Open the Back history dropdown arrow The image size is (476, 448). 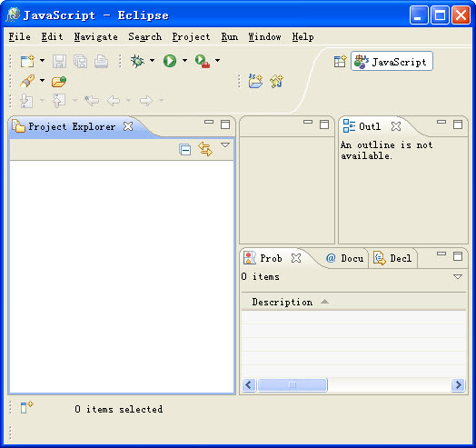coord(128,100)
